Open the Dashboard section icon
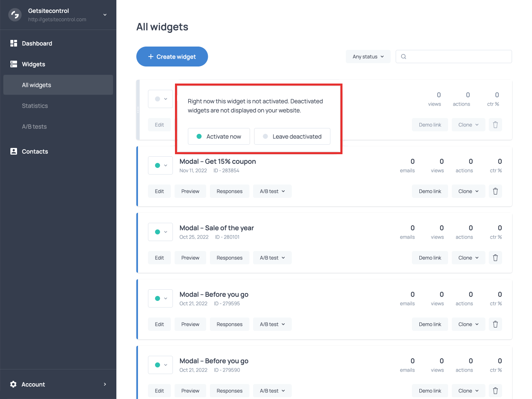 [13, 43]
